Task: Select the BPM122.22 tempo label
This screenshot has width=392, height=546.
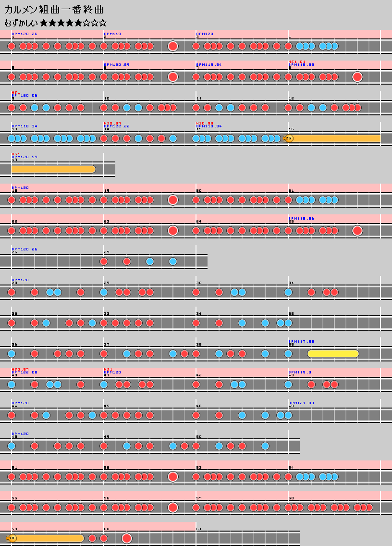Action: coord(116,126)
